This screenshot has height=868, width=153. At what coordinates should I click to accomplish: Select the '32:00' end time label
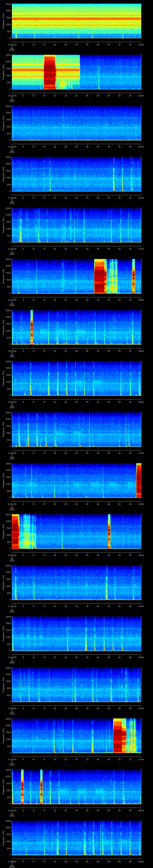[x=141, y=504]
